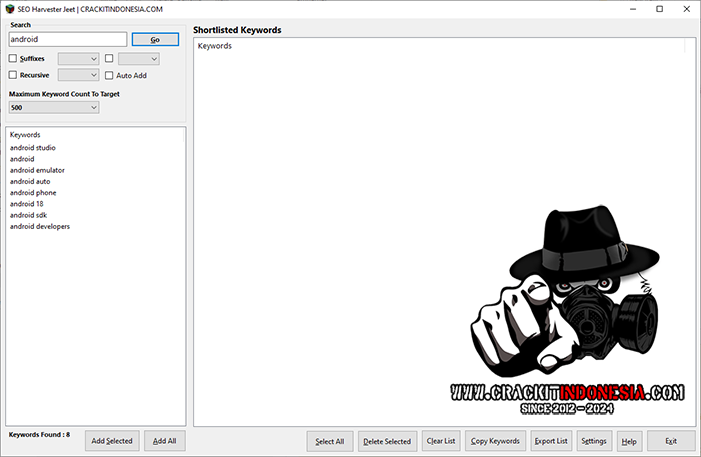Screen dimensions: 701x457
Task: Click the search field containing android
Action: (67, 40)
